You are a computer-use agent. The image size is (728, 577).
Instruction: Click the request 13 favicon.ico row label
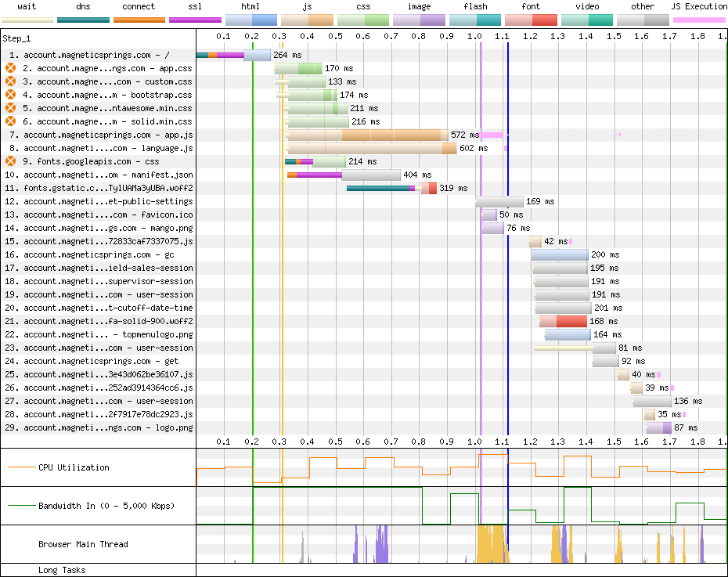pyautogui.click(x=99, y=215)
